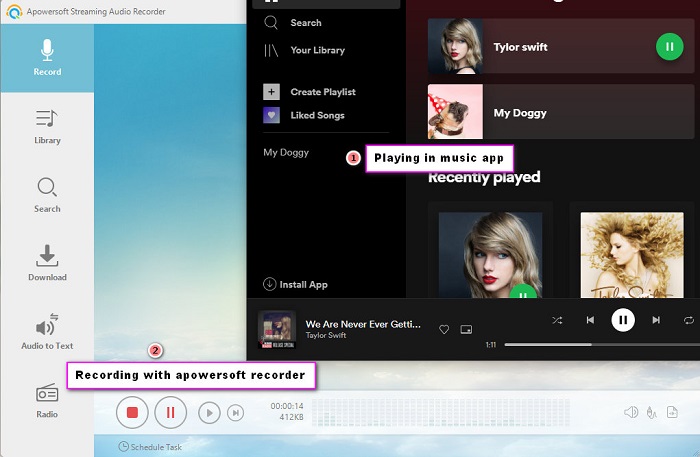
Task: Click the recorder play button
Action: pos(209,413)
